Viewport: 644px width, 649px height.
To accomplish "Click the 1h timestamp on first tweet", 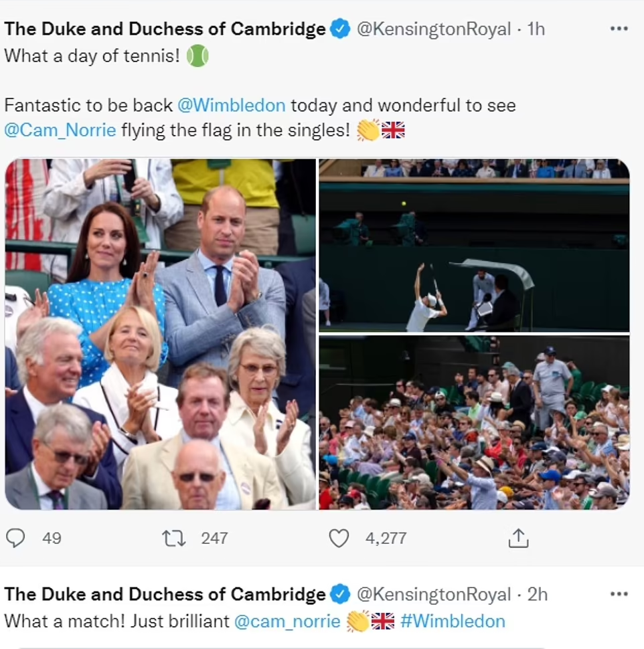I will coord(536,29).
